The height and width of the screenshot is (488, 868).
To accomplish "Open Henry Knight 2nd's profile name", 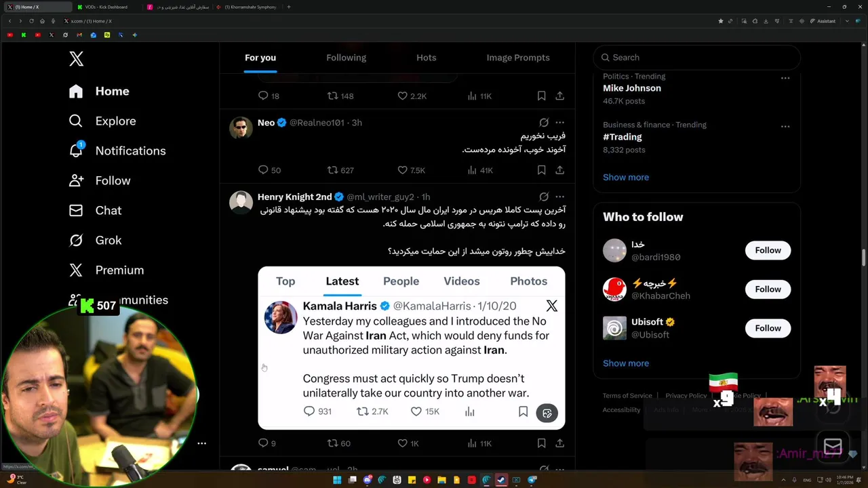I will tap(294, 197).
